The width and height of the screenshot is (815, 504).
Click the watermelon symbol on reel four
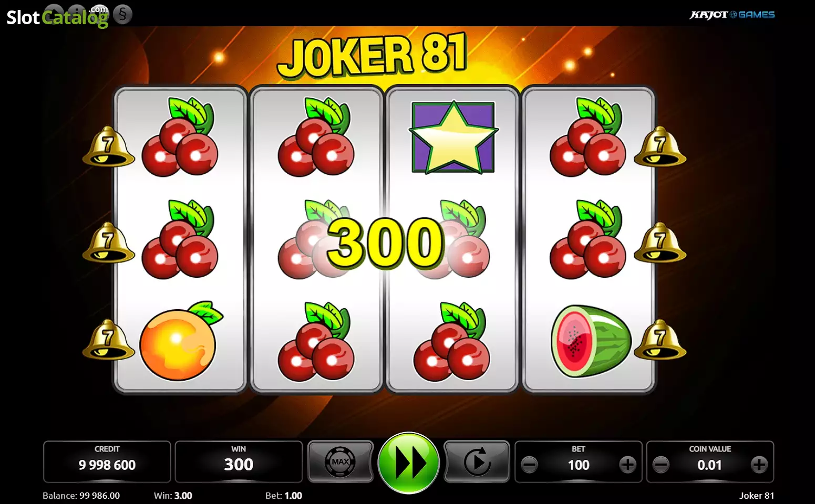click(x=591, y=341)
